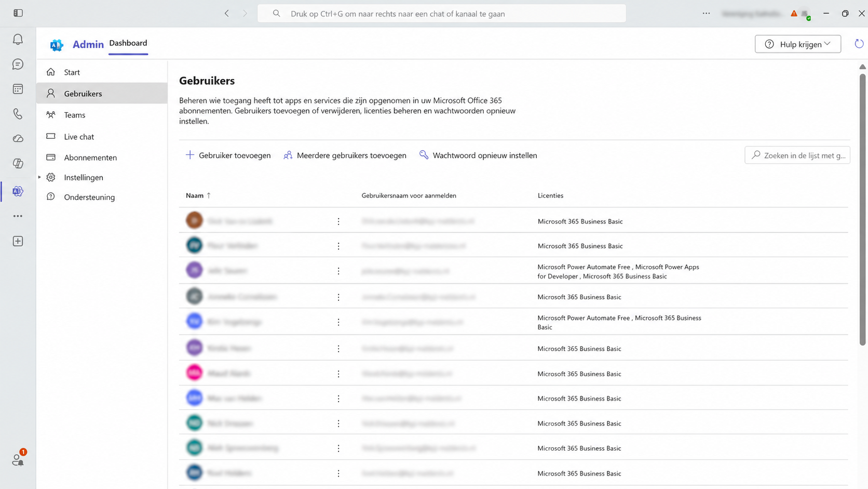Click the scrollbar up arrow

pos(862,67)
